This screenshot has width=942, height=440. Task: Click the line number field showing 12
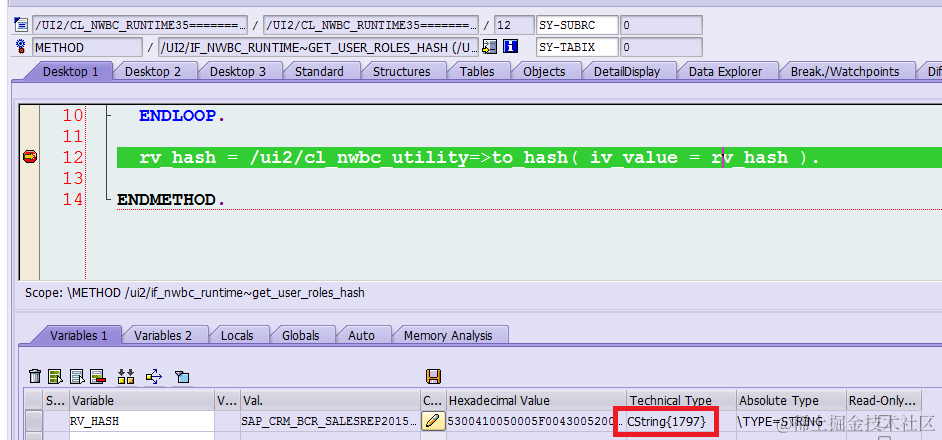514,25
